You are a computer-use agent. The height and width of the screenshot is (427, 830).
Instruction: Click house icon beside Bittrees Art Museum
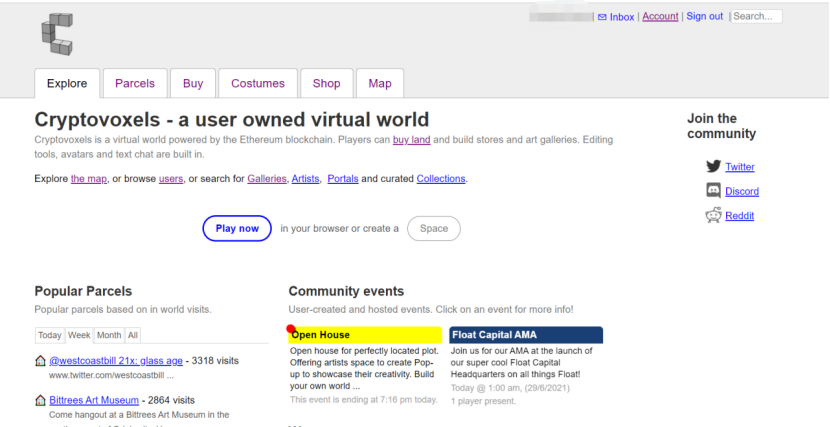[40, 400]
